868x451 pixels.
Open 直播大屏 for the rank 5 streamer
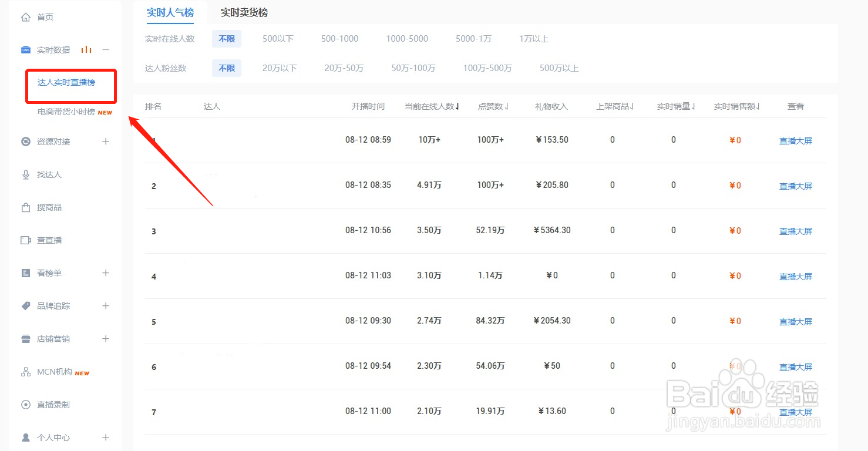pyautogui.click(x=795, y=322)
